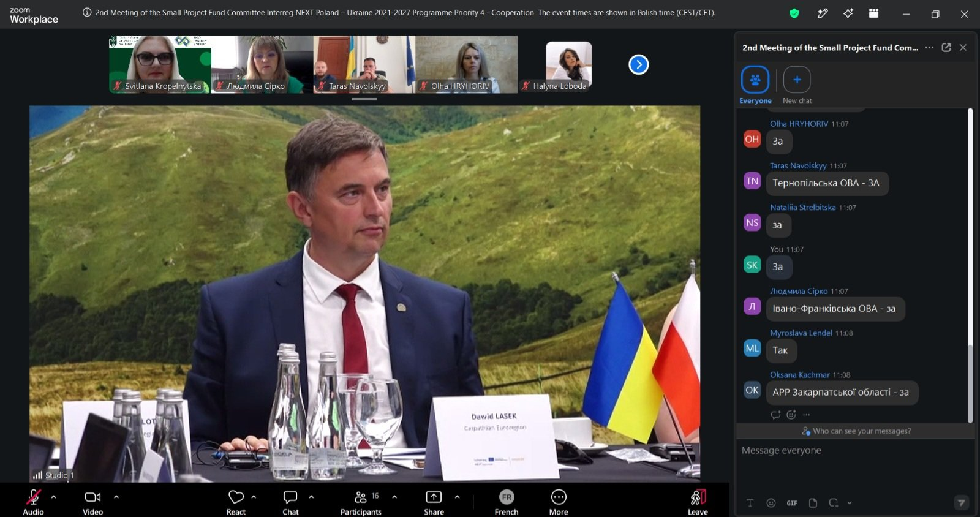Viewport: 980px width, 517px height.
Task: Open the More meeting controls menu
Action: click(559, 502)
